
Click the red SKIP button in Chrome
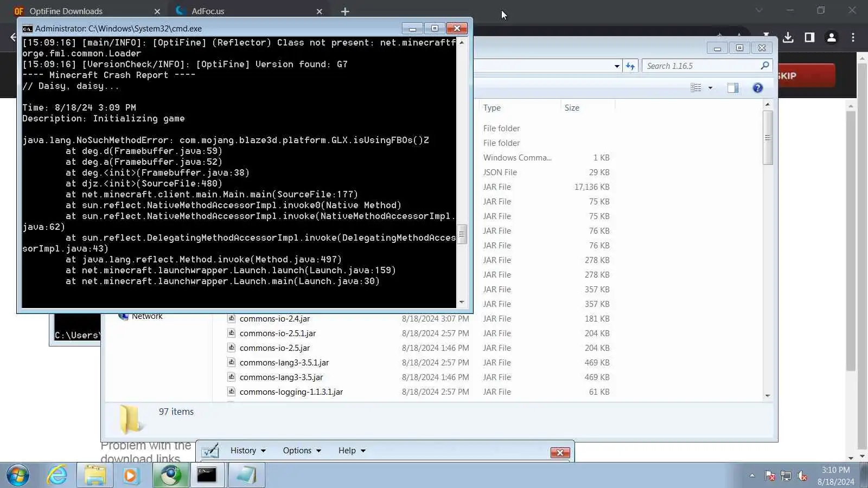(x=806, y=76)
